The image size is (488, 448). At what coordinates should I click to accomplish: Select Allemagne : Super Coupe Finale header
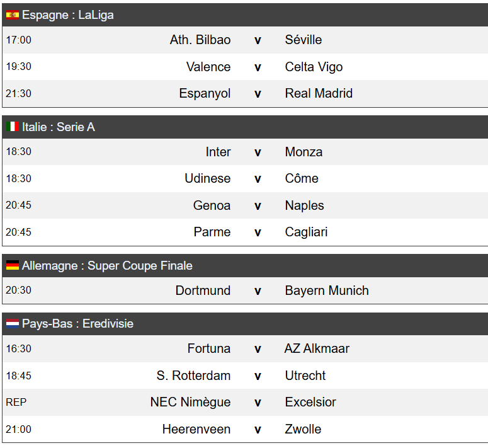(245, 265)
